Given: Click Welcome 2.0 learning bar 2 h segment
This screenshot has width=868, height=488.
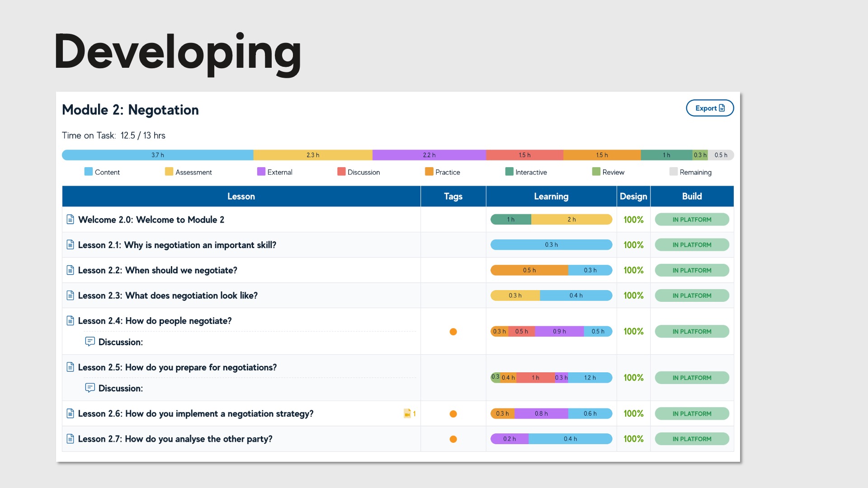Looking at the screenshot, I should tap(571, 220).
